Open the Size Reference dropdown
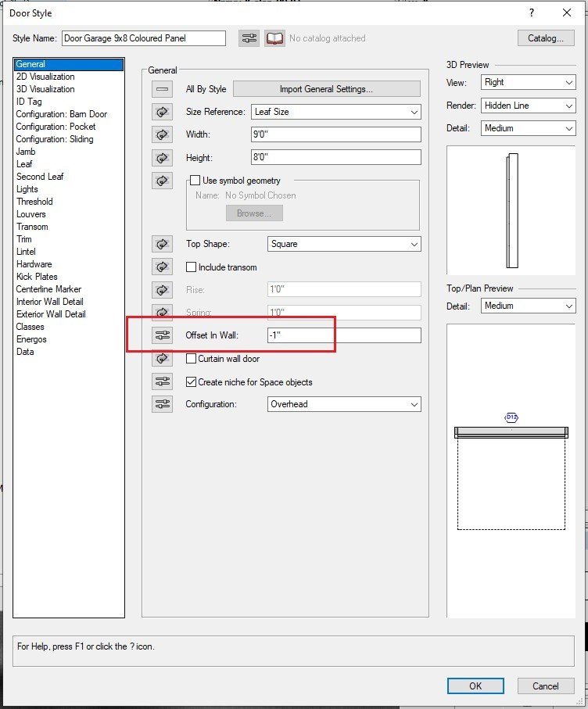 336,112
